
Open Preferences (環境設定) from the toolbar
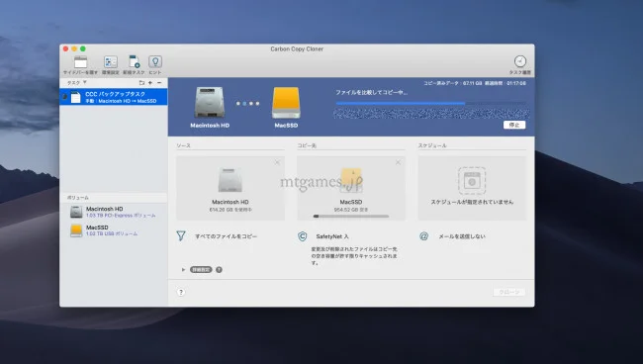(111, 62)
